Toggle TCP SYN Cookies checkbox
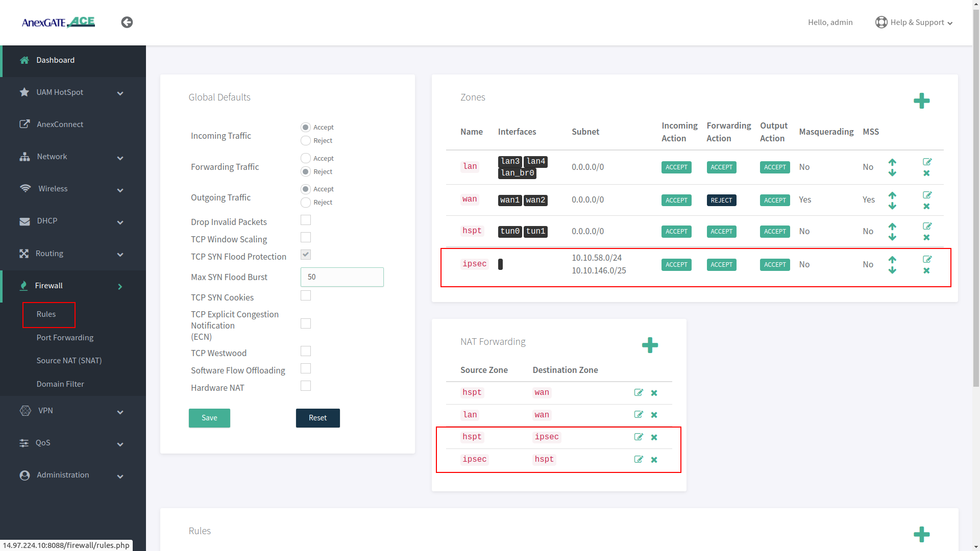980x551 pixels. (x=305, y=296)
